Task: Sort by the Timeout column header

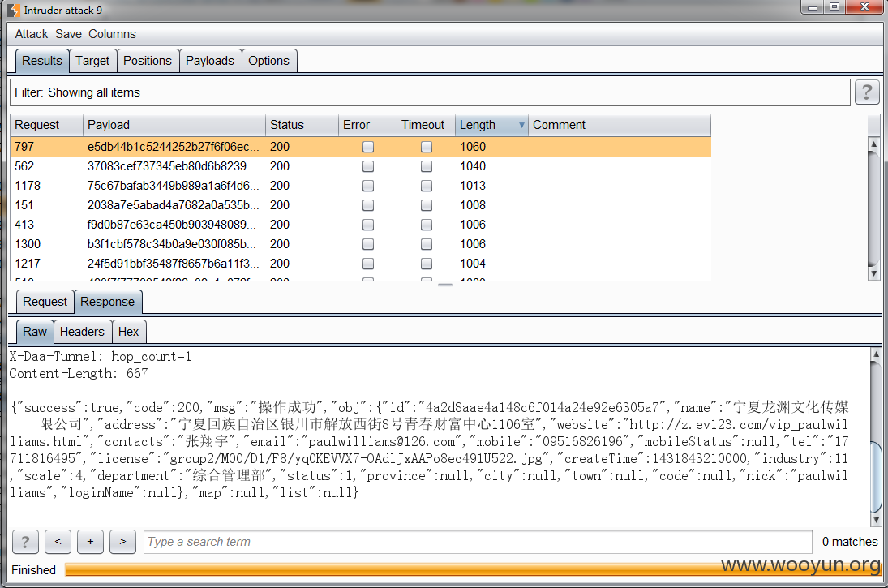Action: click(426, 125)
